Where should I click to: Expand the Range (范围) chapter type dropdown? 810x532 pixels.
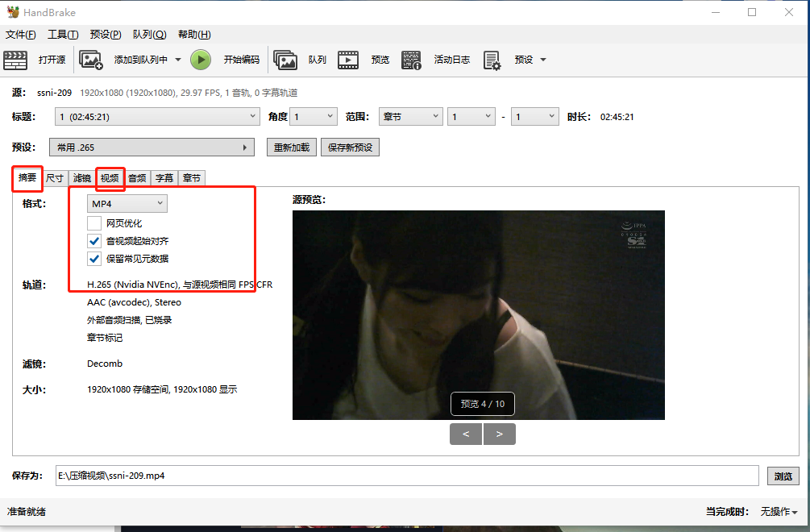pyautogui.click(x=410, y=117)
